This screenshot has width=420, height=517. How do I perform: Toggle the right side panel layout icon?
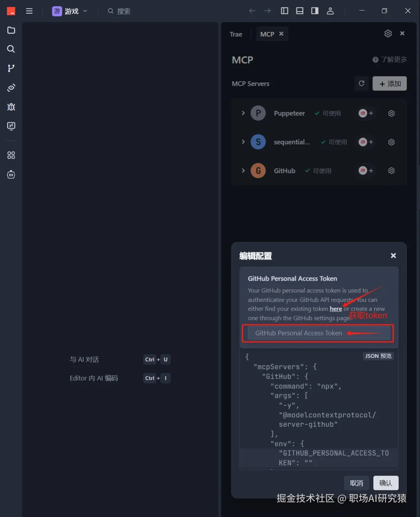(x=315, y=11)
